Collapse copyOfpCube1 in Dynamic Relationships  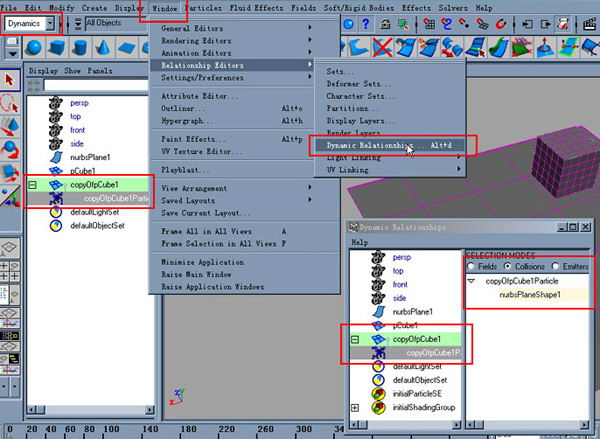(355, 339)
